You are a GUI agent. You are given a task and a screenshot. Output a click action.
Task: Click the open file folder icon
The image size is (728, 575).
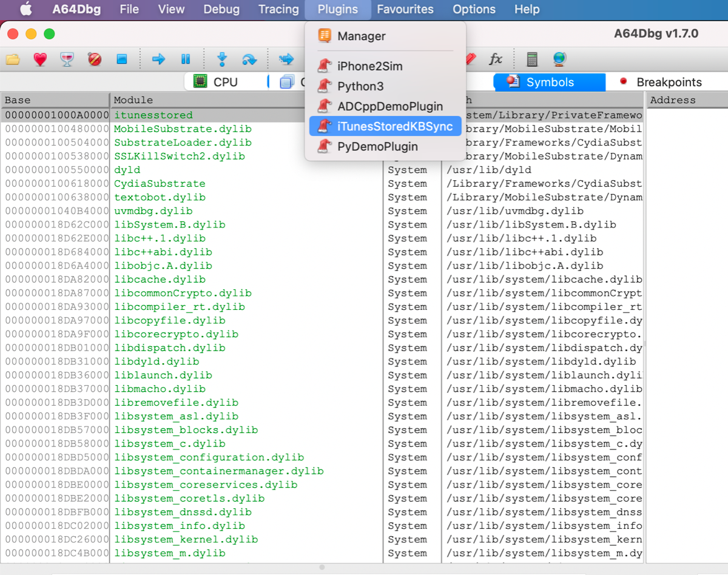tap(13, 59)
